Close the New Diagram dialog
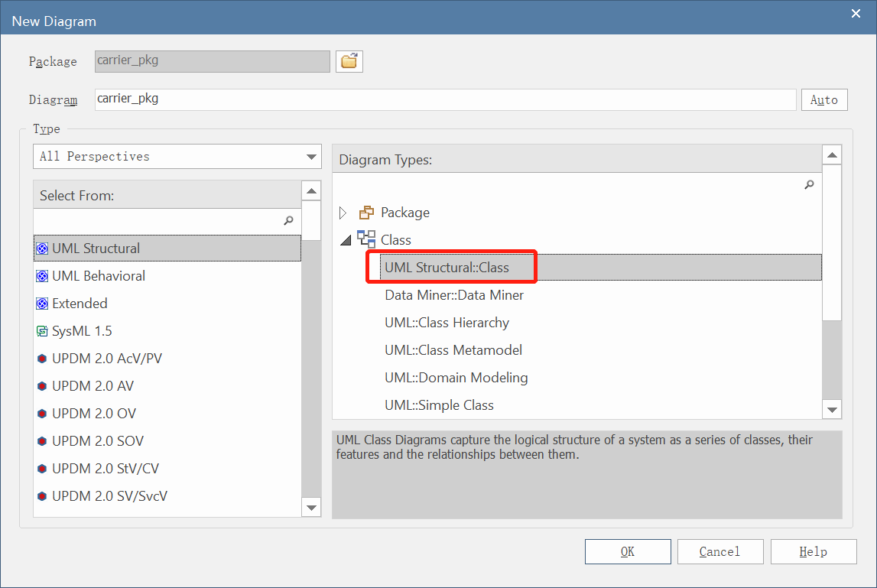This screenshot has height=588, width=877. click(x=856, y=14)
